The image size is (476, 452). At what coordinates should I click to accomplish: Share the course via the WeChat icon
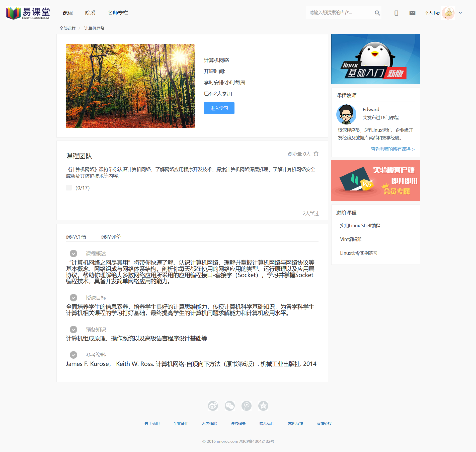coord(229,406)
